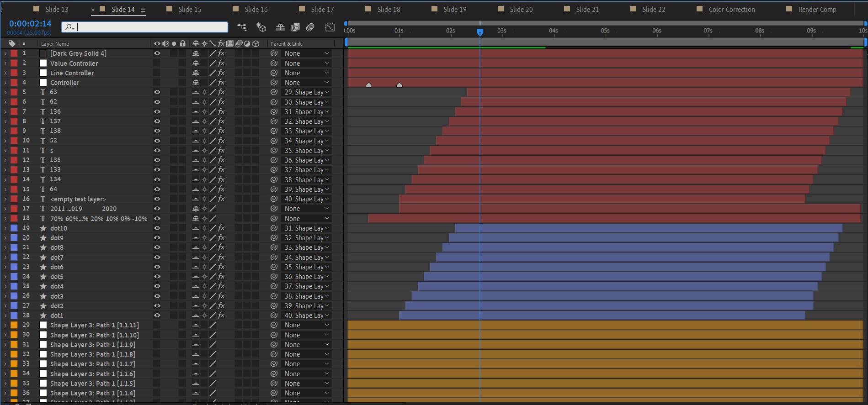This screenshot has width=868, height=405.
Task: Click the solo column header dot
Action: [x=174, y=44]
